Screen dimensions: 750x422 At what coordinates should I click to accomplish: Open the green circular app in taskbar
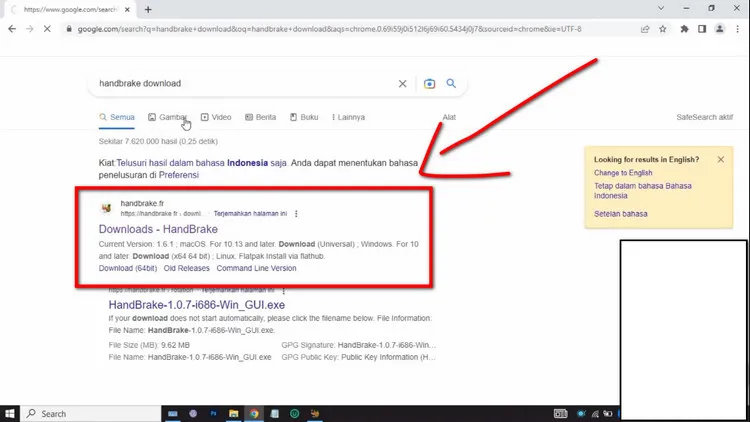295,414
